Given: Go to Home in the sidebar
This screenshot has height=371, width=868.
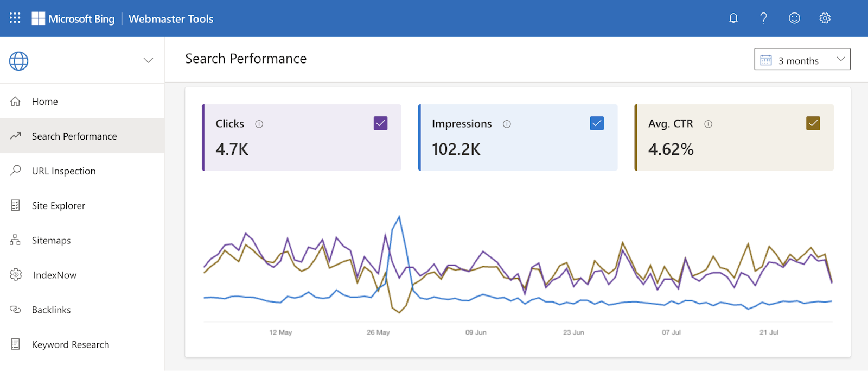Looking at the screenshot, I should point(44,102).
